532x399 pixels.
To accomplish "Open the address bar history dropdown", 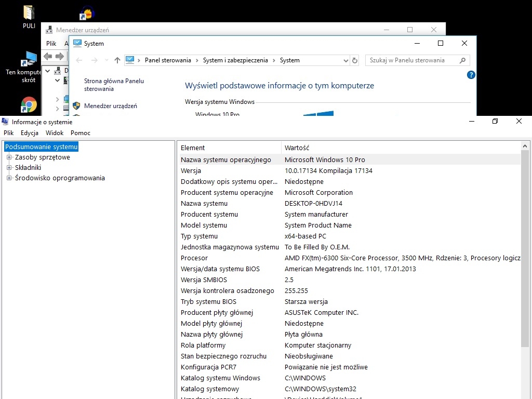I will pos(345,61).
